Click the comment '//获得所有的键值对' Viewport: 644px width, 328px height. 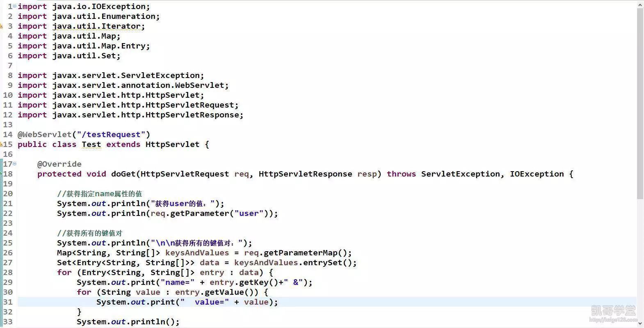(x=89, y=233)
